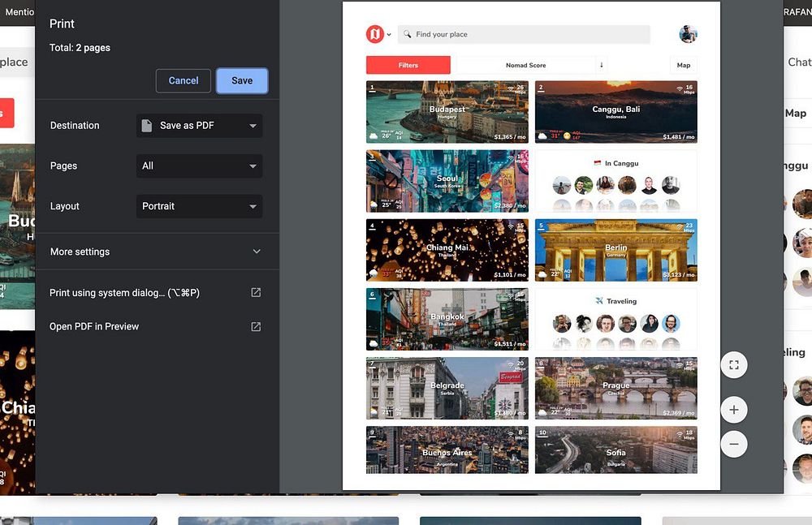Click the Total: 2 pages text
This screenshot has height=525, width=812.
[80, 48]
